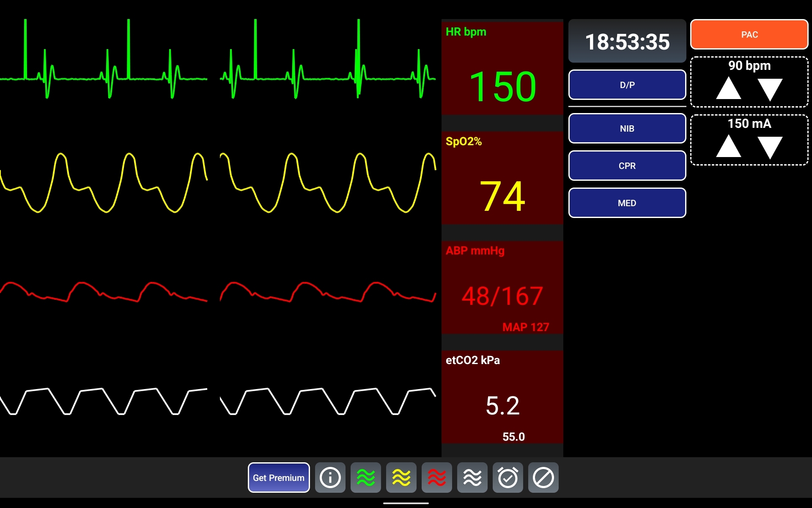Click the info icon in bottom toolbar

330,478
